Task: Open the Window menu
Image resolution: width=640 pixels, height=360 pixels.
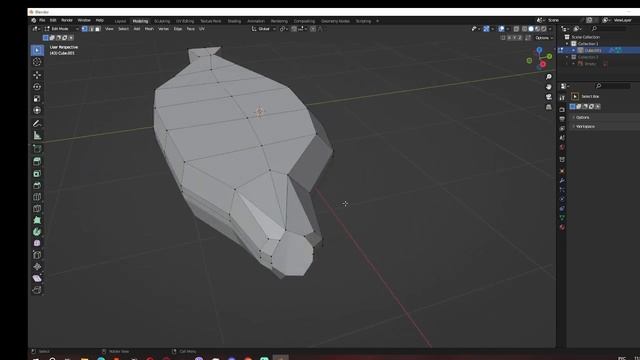Action: pos(84,20)
